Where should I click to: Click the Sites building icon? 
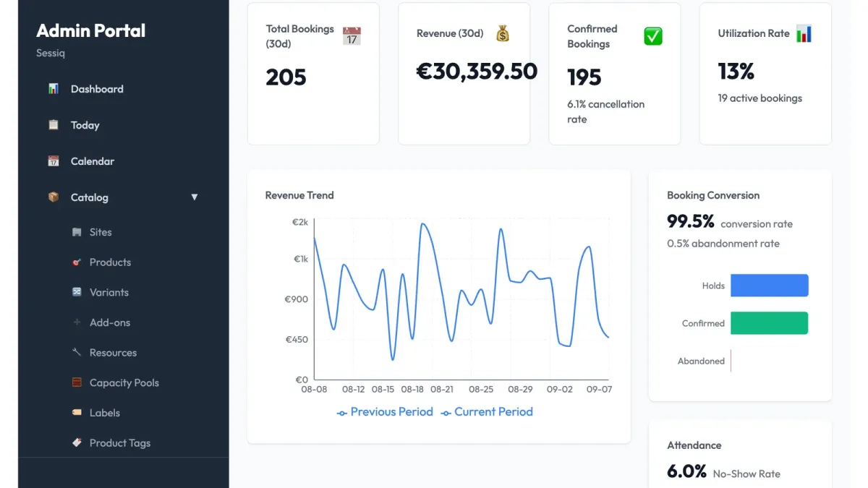coord(77,232)
